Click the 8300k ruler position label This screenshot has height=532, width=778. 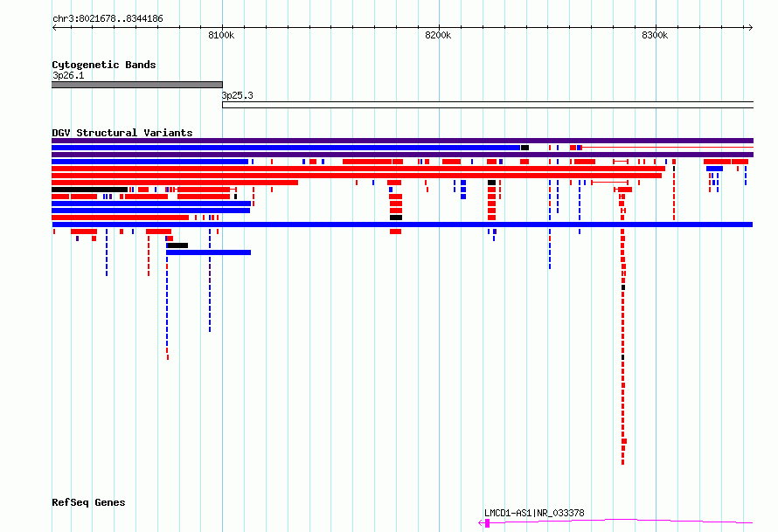655,35
